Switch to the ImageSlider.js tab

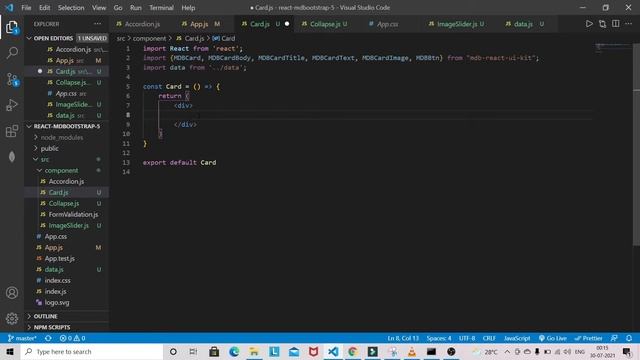tap(457, 24)
